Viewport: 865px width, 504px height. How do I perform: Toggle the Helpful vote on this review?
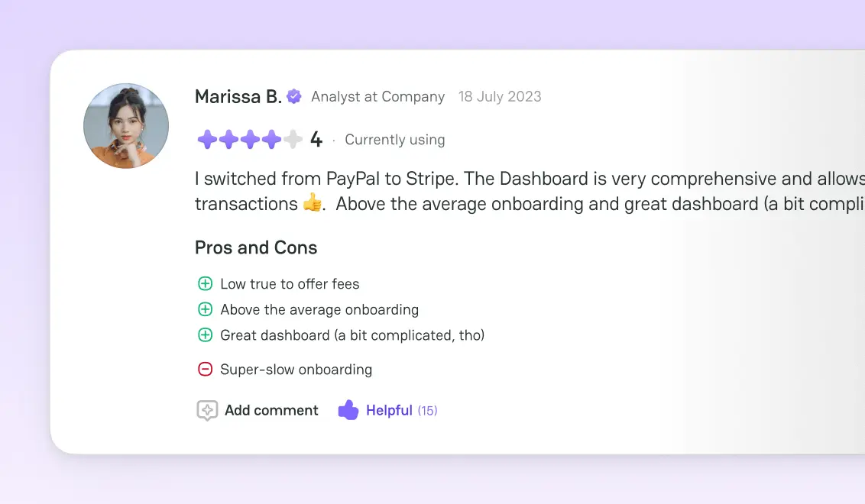[390, 410]
